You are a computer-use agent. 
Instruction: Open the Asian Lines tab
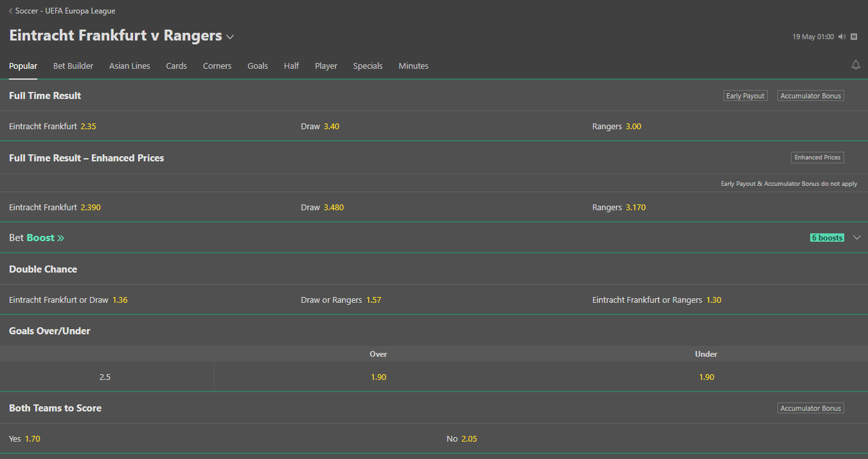pos(130,66)
